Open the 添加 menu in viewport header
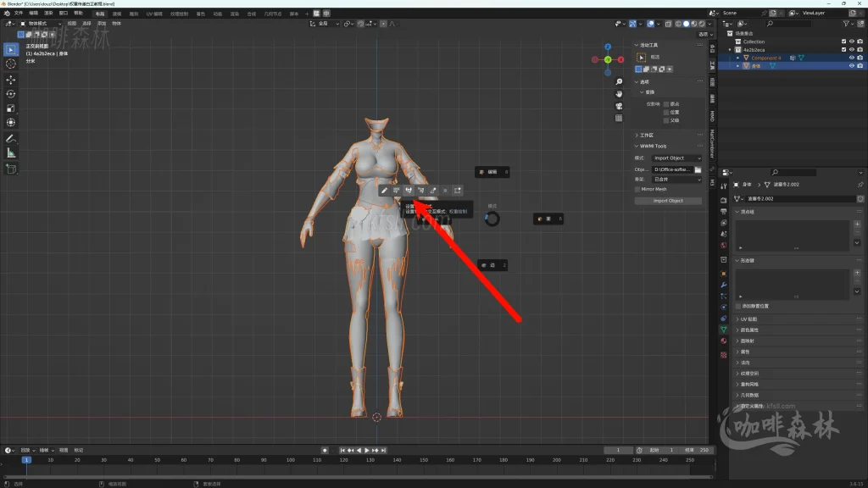Screen dimensions: 868x488 point(102,24)
